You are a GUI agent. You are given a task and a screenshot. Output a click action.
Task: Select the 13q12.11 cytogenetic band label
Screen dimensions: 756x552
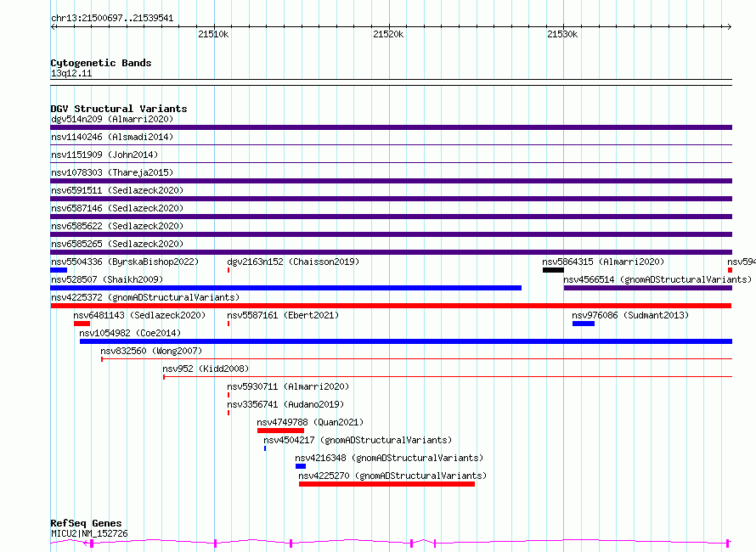[71, 73]
